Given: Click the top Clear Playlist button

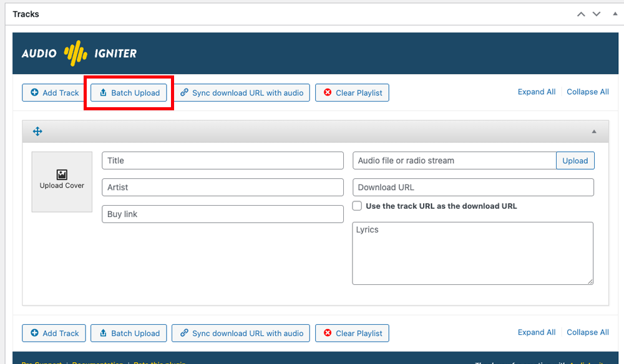Looking at the screenshot, I should point(352,93).
